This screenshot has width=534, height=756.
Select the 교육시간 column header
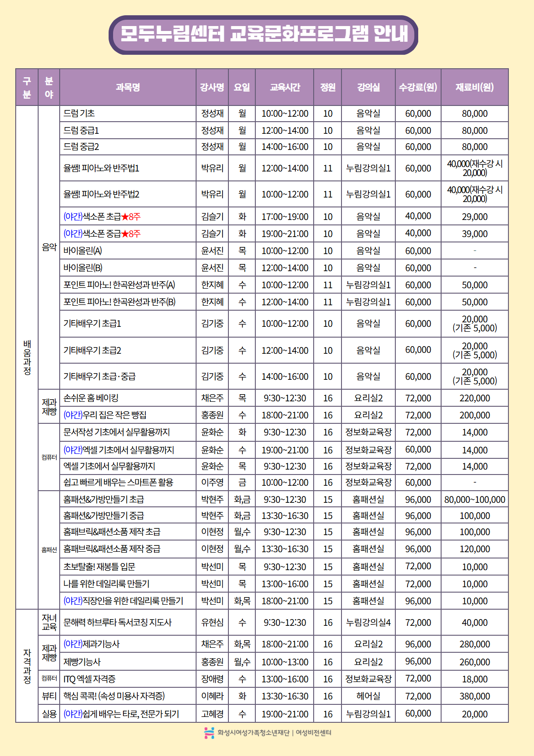(285, 87)
